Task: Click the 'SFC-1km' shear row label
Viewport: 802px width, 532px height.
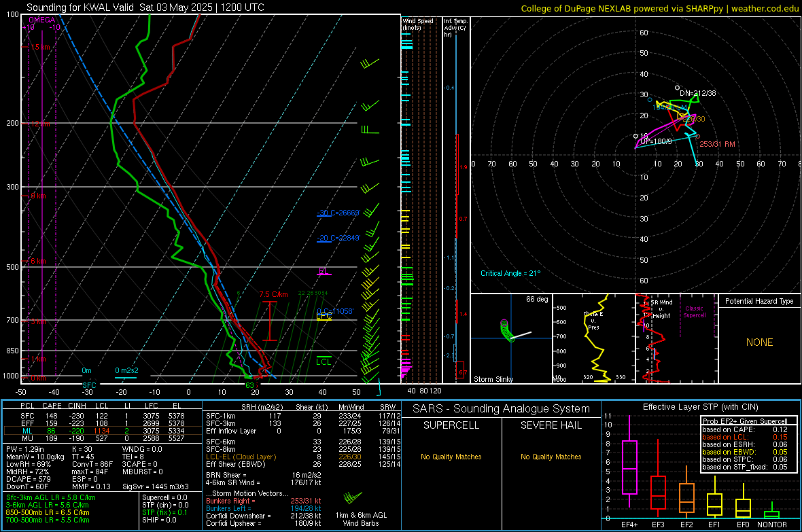Action: 221,416
